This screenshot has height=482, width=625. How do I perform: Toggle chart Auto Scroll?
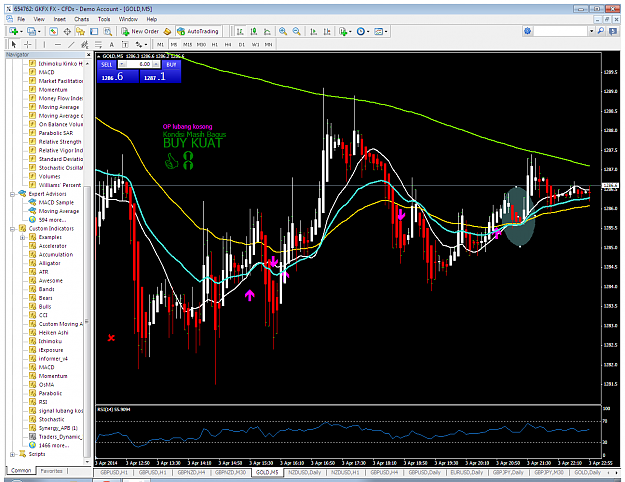(x=314, y=31)
